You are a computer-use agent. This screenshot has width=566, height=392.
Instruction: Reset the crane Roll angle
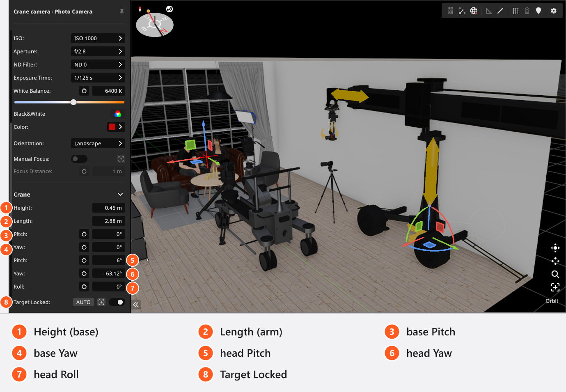coord(84,287)
